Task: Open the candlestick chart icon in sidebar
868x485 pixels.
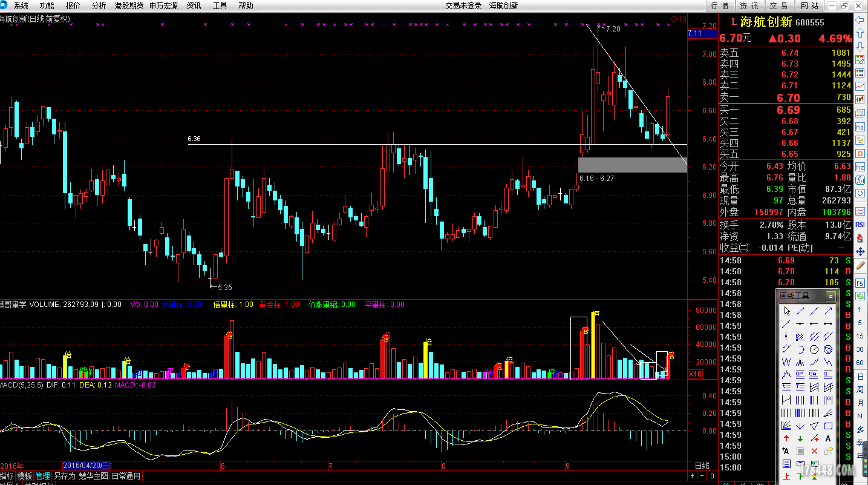Action: click(860, 100)
